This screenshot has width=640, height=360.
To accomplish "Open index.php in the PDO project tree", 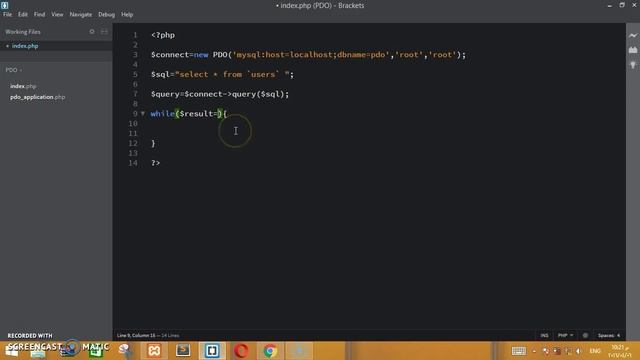I will pyautogui.click(x=23, y=86).
